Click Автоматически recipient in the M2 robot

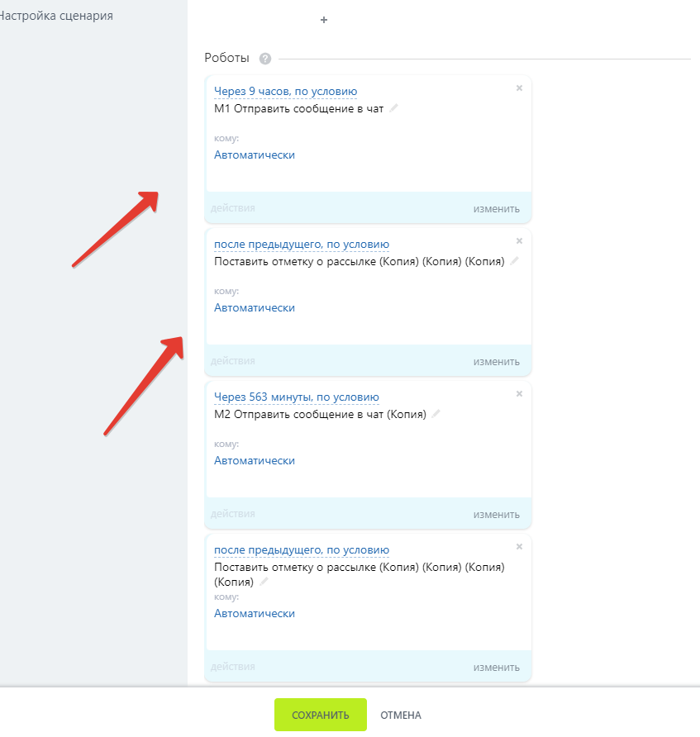(x=254, y=461)
